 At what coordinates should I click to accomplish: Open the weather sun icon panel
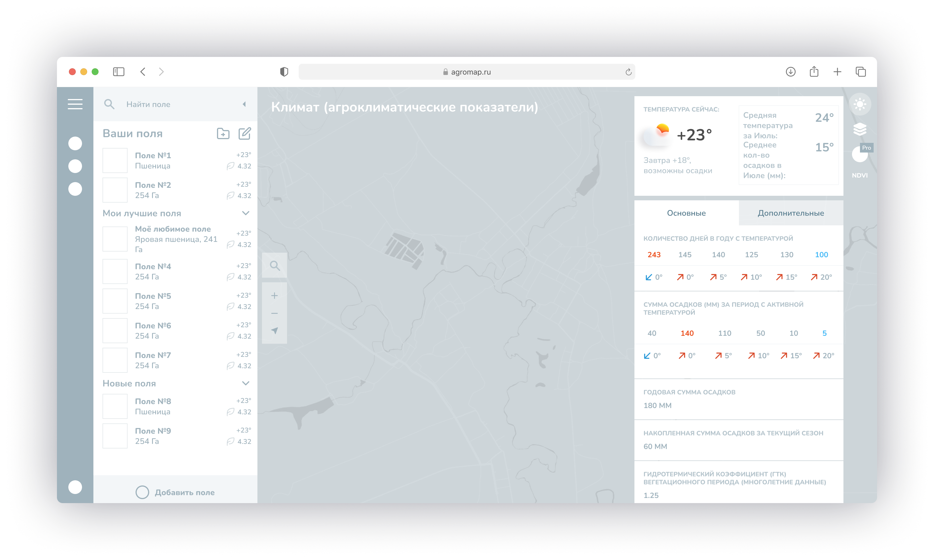click(x=860, y=104)
